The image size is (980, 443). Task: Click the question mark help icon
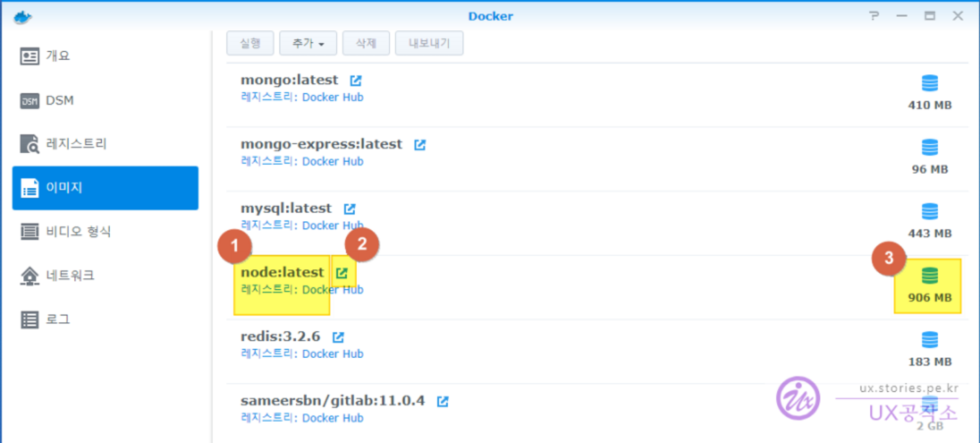[874, 16]
